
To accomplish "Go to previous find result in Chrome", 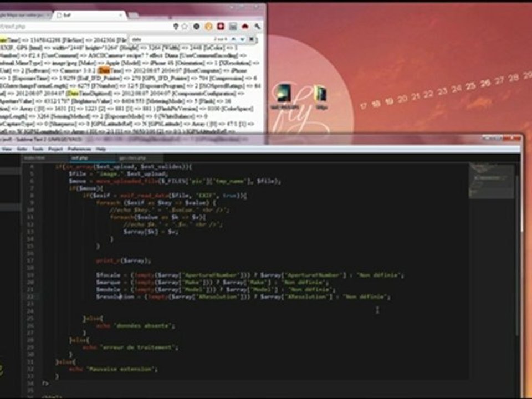I will (x=234, y=39).
